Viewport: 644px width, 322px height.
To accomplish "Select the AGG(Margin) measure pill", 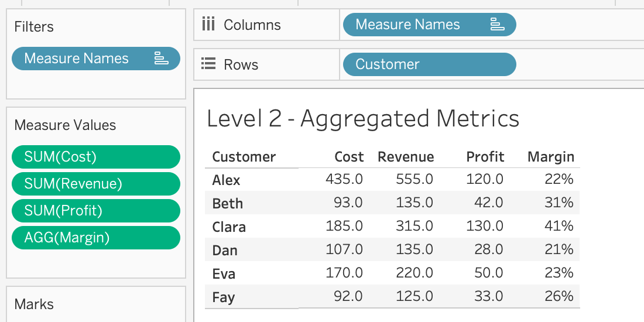I will click(x=95, y=238).
